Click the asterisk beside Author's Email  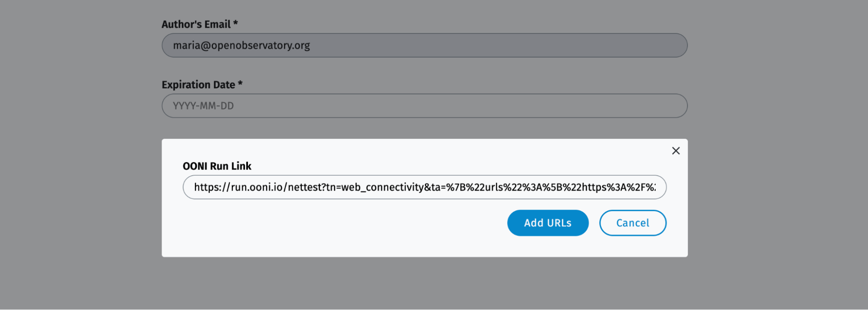point(235,23)
